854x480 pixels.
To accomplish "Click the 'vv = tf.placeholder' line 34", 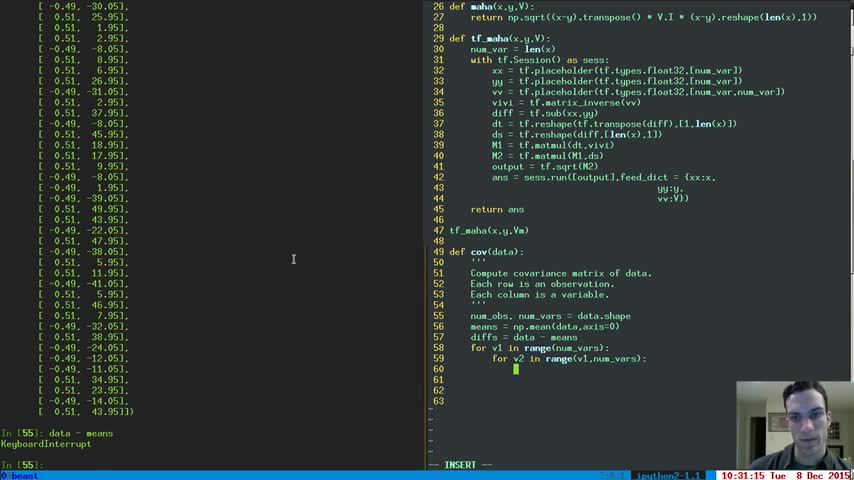I will (x=638, y=92).
